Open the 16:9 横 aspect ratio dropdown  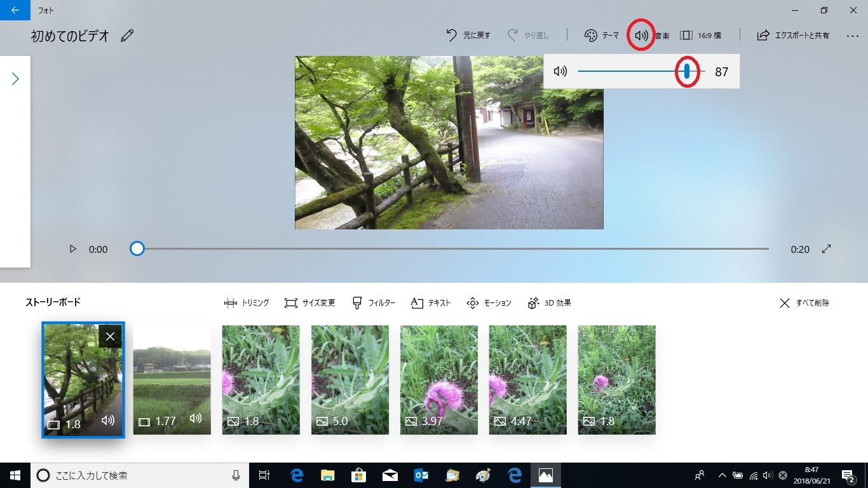pyautogui.click(x=700, y=36)
